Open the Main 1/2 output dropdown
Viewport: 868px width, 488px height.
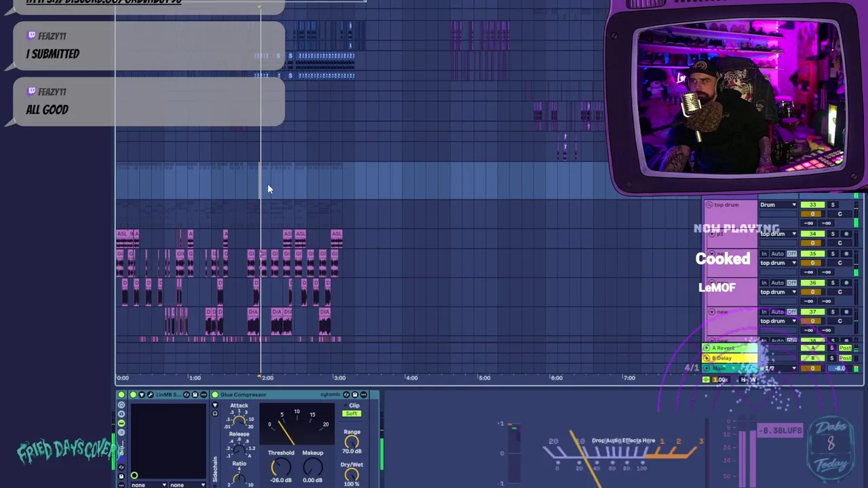[778, 368]
